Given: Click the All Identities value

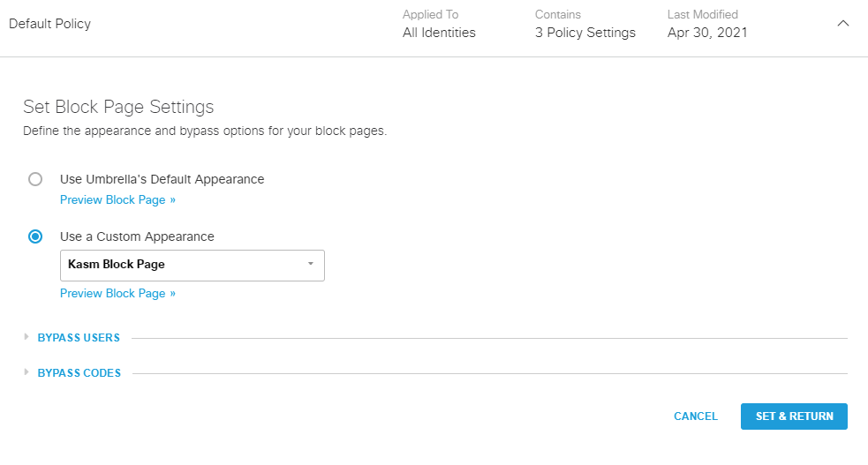Looking at the screenshot, I should pos(439,33).
